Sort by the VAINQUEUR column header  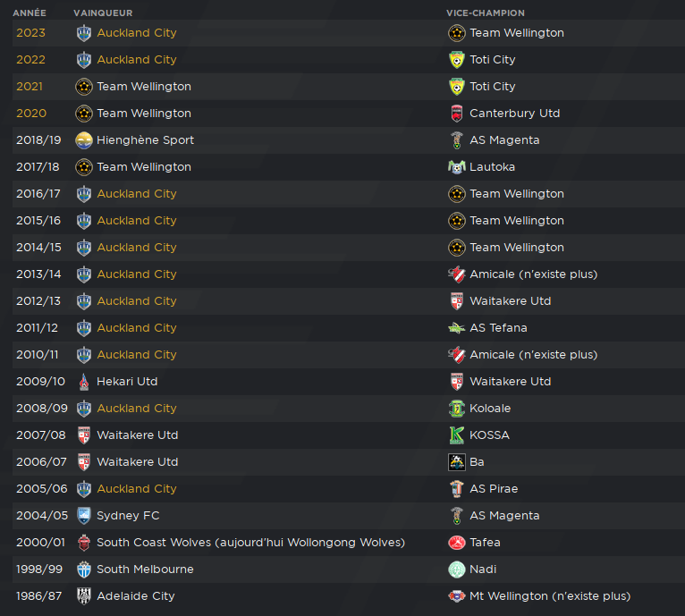tap(103, 13)
